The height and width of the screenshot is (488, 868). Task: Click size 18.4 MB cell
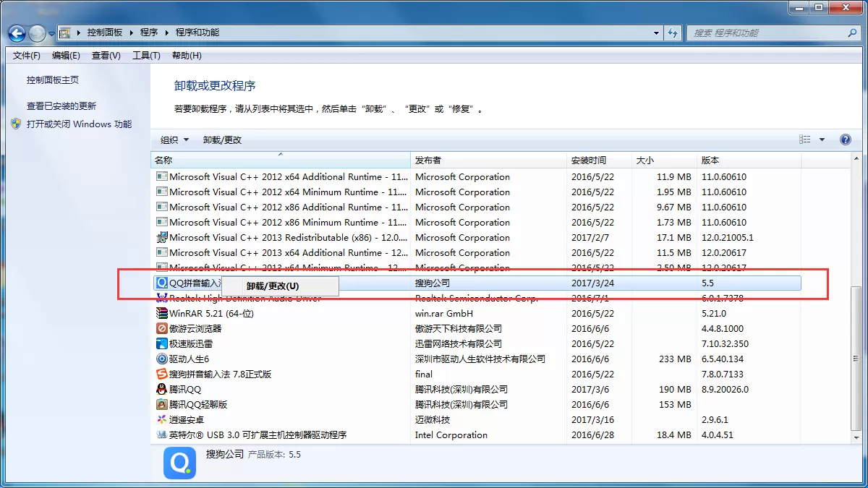674,435
